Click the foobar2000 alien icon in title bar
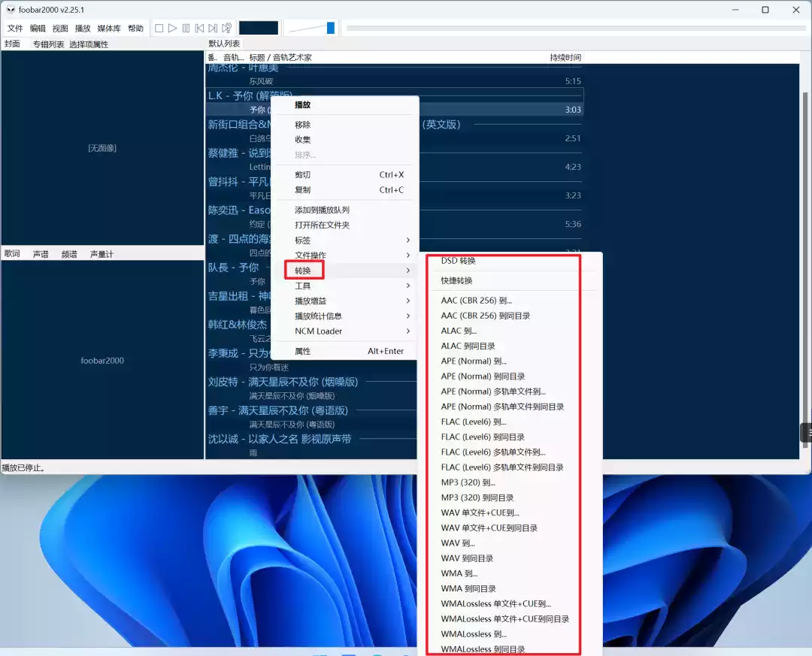 (x=11, y=10)
